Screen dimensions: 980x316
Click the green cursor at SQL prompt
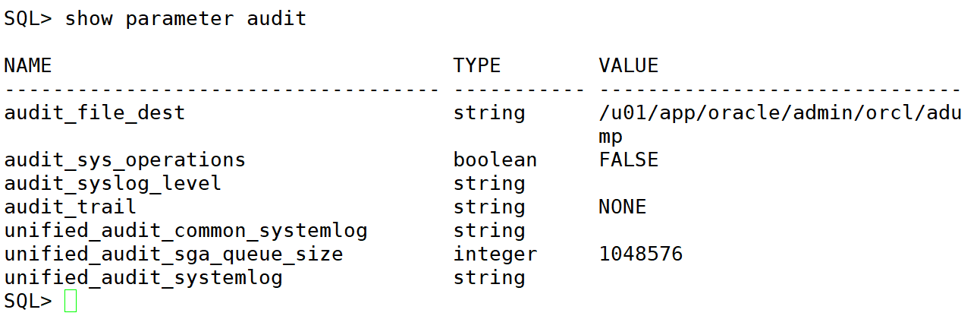tap(71, 301)
